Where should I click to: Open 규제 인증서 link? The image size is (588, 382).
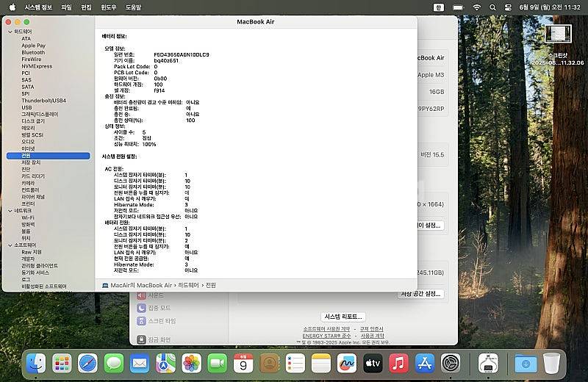point(372,329)
